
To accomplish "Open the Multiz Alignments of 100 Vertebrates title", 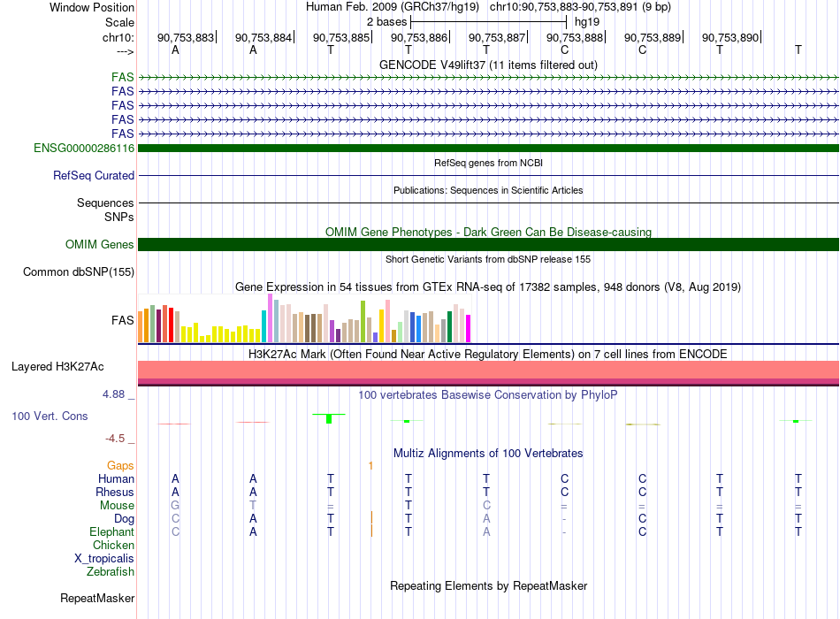I will point(488,454).
